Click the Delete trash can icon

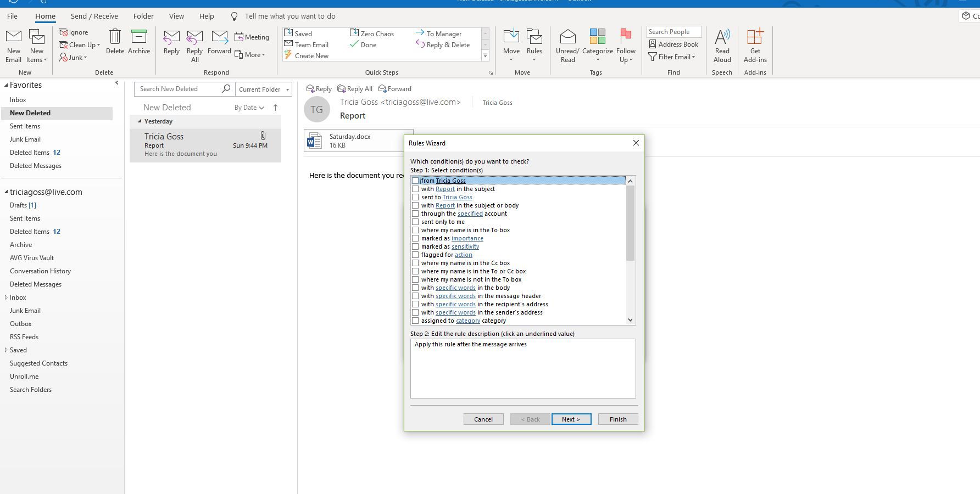coord(115,37)
